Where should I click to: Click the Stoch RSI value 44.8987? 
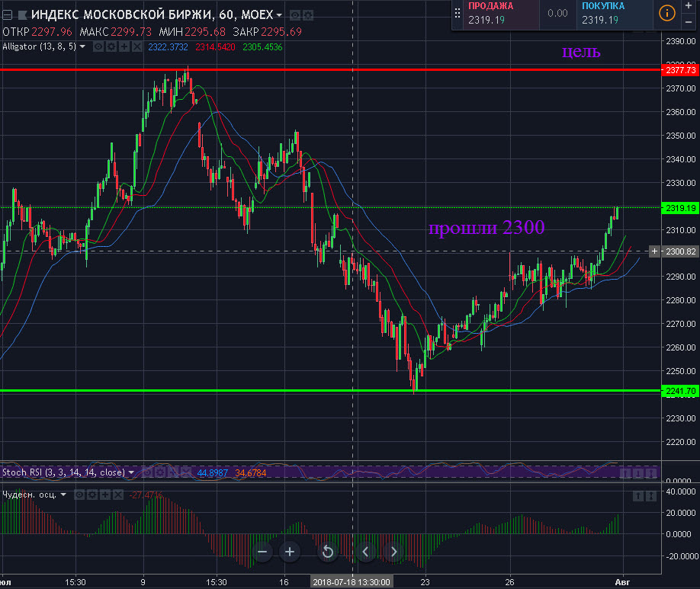213,472
